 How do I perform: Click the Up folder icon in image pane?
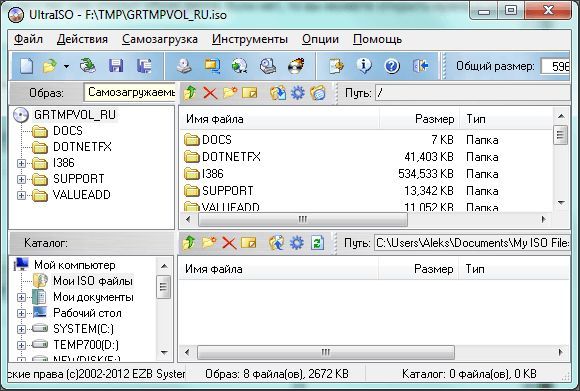click(190, 92)
